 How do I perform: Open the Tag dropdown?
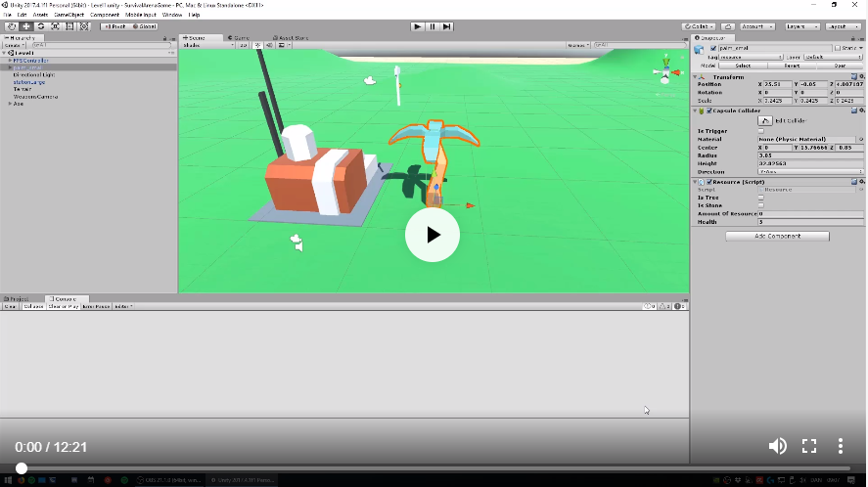pos(751,57)
